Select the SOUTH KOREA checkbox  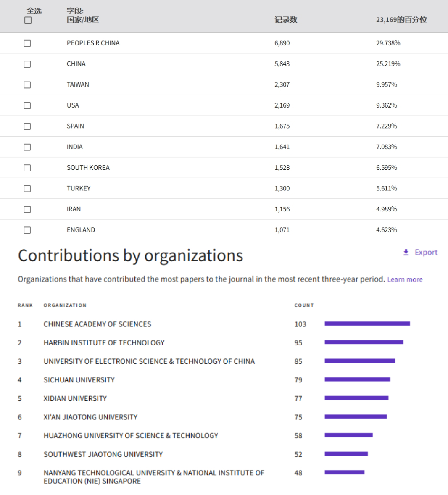(x=27, y=168)
